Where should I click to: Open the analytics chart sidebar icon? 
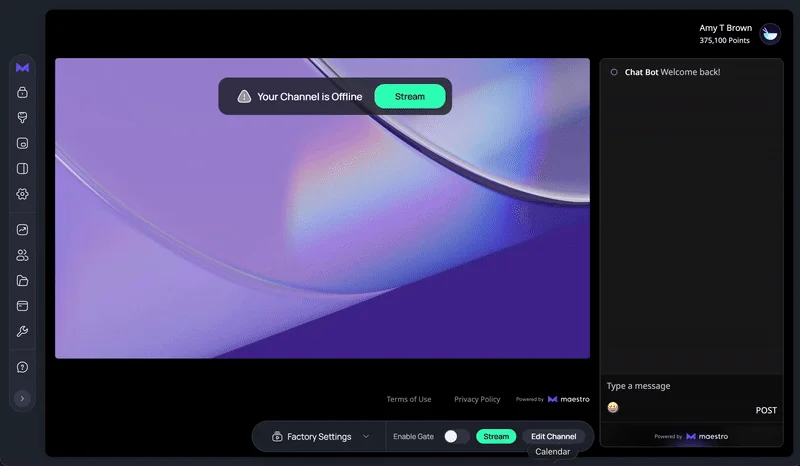click(x=22, y=230)
